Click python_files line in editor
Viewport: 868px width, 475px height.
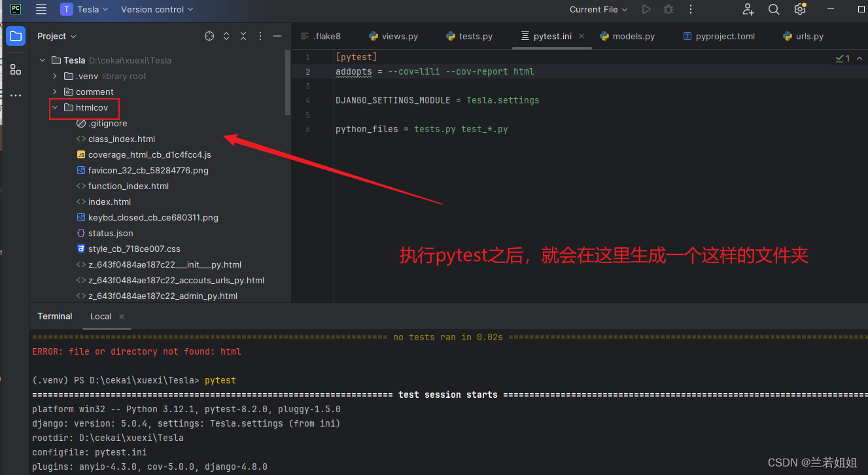(421, 129)
